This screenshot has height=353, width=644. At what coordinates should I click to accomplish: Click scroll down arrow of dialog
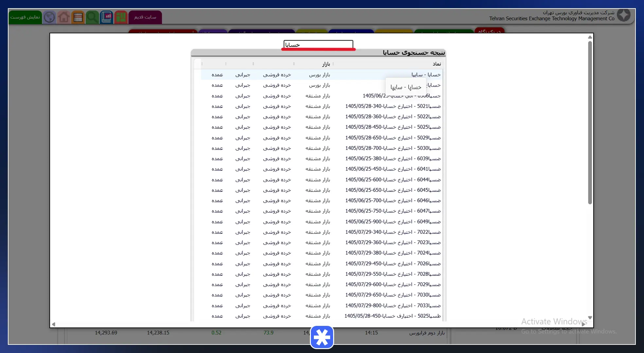[x=590, y=318]
